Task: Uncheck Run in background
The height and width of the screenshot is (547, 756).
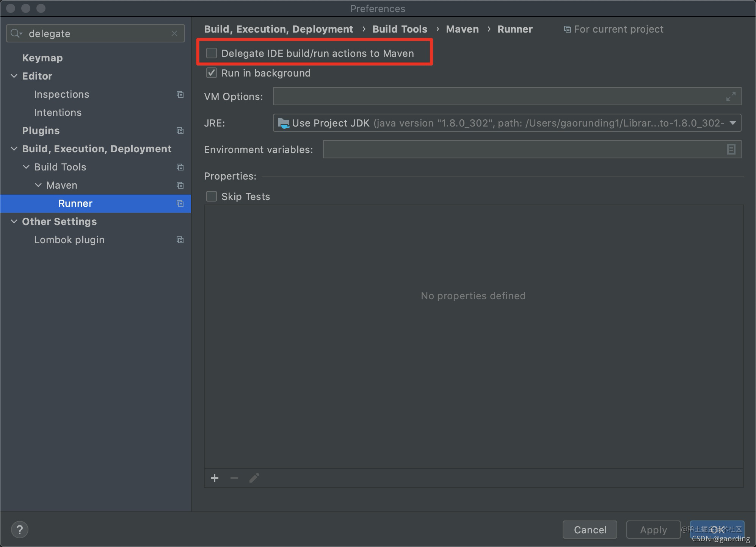Action: [x=212, y=73]
